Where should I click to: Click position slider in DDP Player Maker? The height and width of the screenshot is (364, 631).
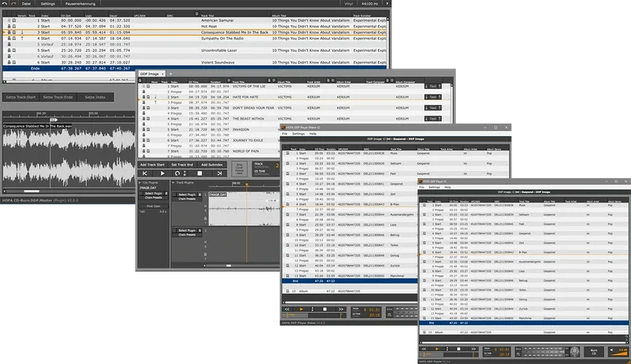coord(314,315)
